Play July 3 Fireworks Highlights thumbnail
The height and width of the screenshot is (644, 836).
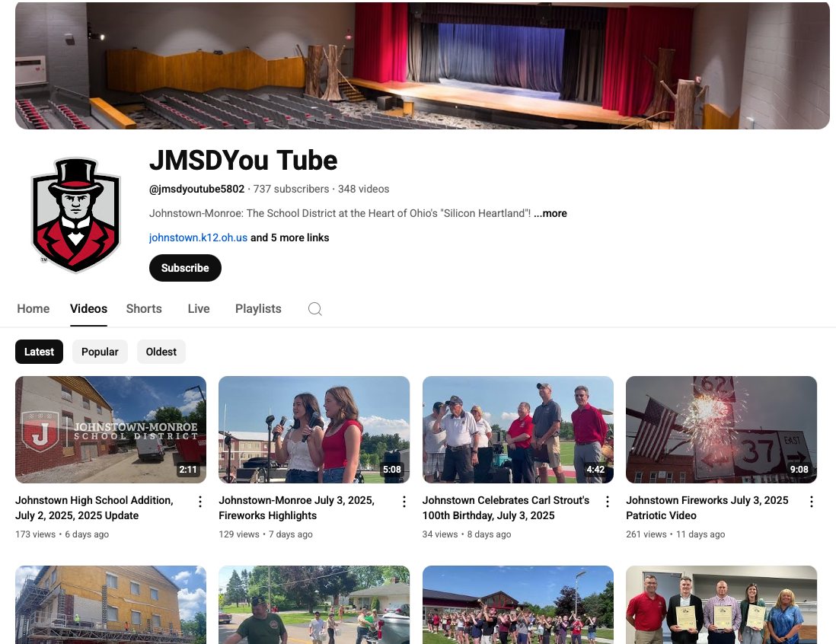coord(314,429)
